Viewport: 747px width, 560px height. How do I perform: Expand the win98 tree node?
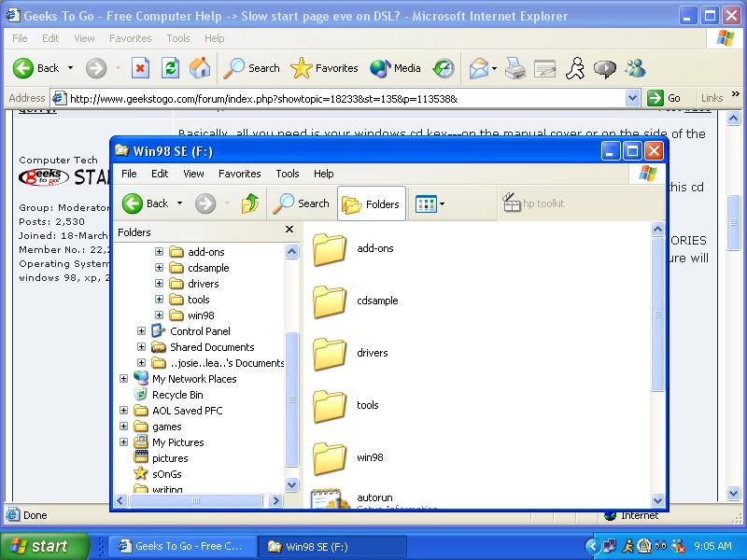click(159, 315)
